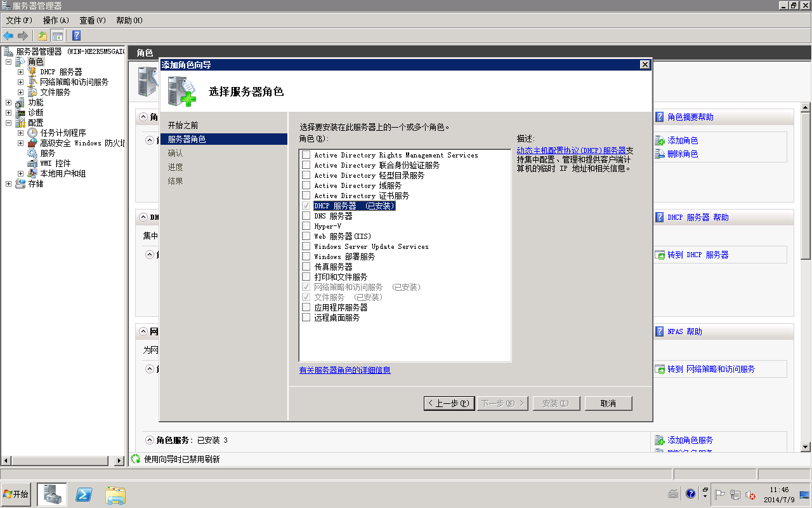Viewport: 812px width, 508px height.
Task: Select the 诊断 tree icon
Action: coord(21,112)
